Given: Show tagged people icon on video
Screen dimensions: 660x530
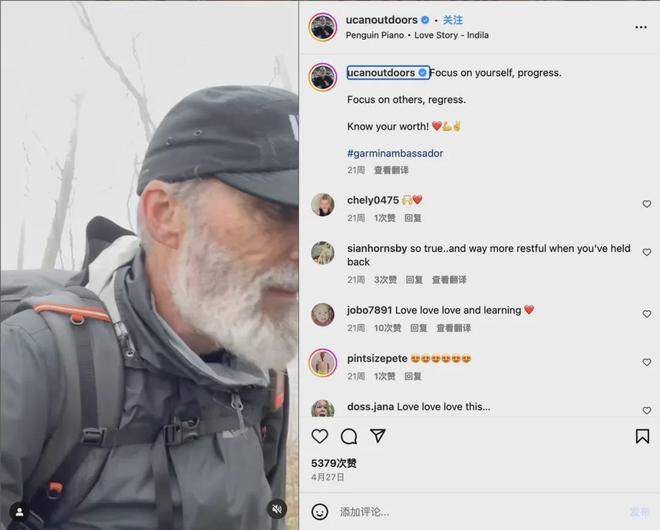Looking at the screenshot, I should [19, 512].
